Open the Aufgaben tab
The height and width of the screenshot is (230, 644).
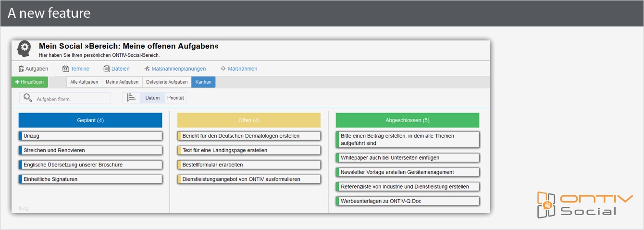33,69
